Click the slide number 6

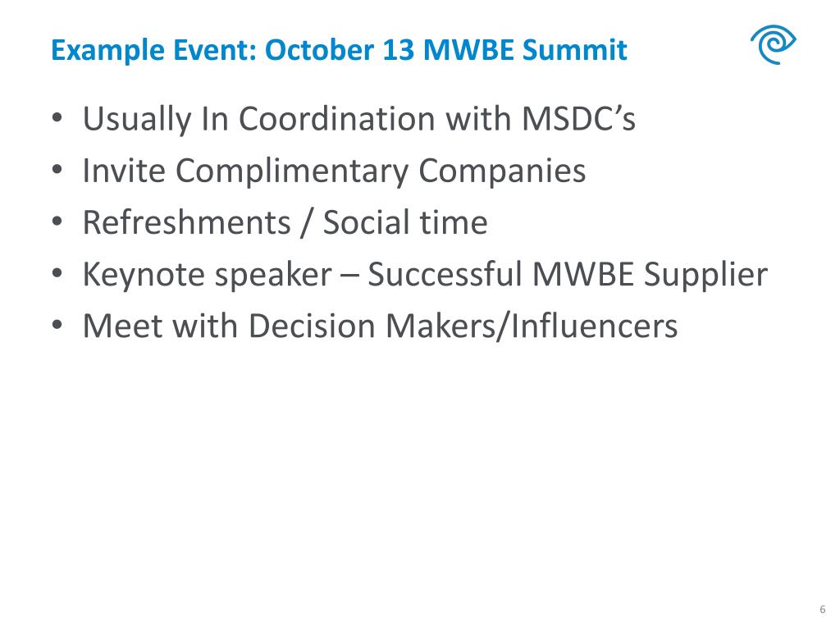pyautogui.click(x=822, y=609)
